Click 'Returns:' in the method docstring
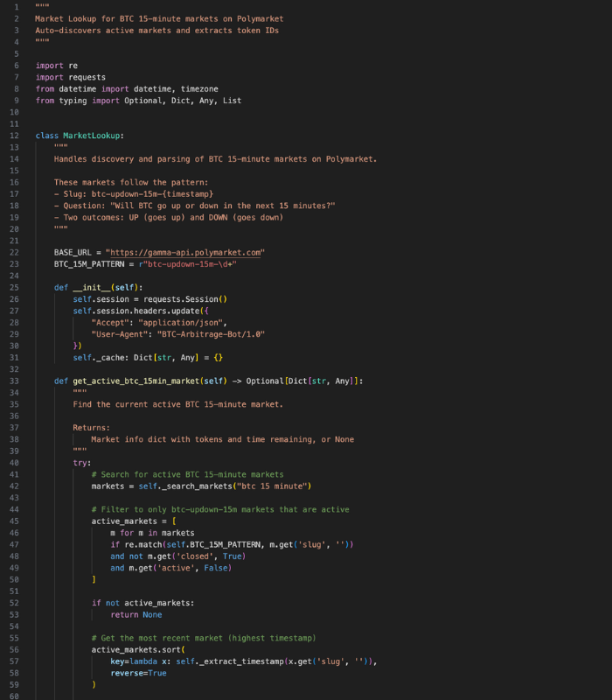This screenshot has width=612, height=700. click(x=92, y=428)
